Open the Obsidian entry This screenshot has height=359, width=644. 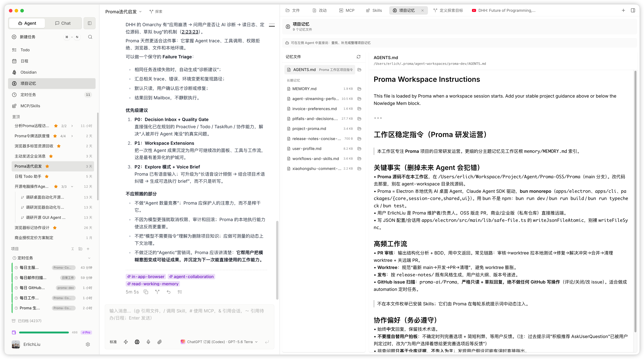tap(52, 72)
